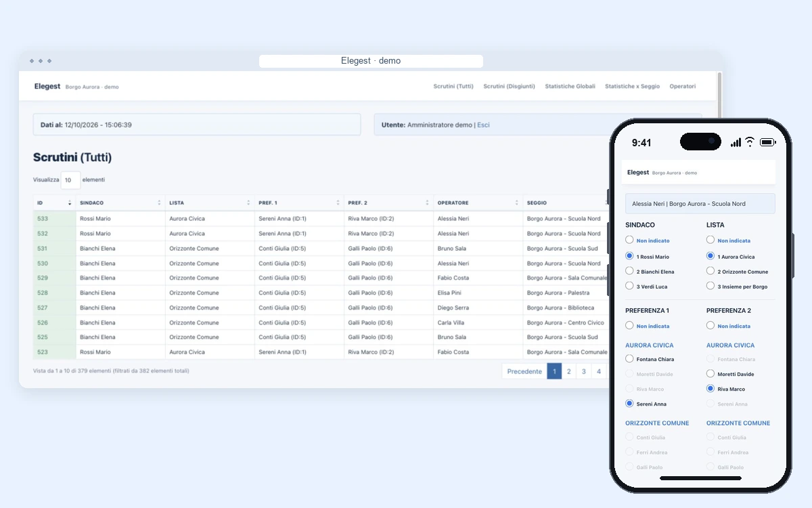The width and height of the screenshot is (812, 508).
Task: Sort table by LISTA column arrows
Action: tap(248, 203)
